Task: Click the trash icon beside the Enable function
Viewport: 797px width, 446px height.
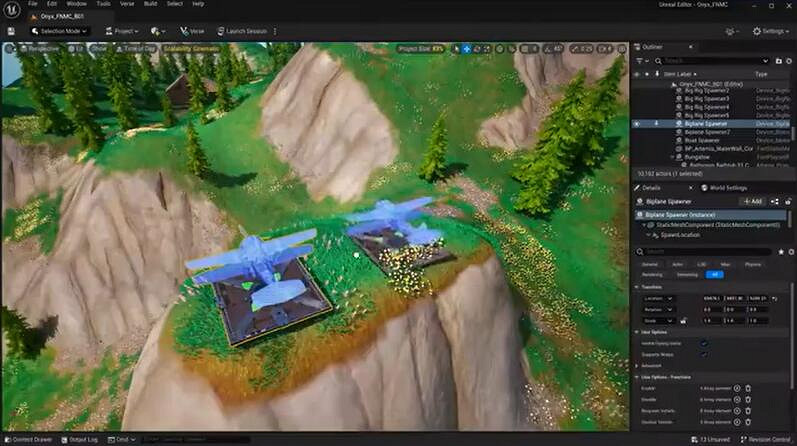Action: pyautogui.click(x=748, y=388)
